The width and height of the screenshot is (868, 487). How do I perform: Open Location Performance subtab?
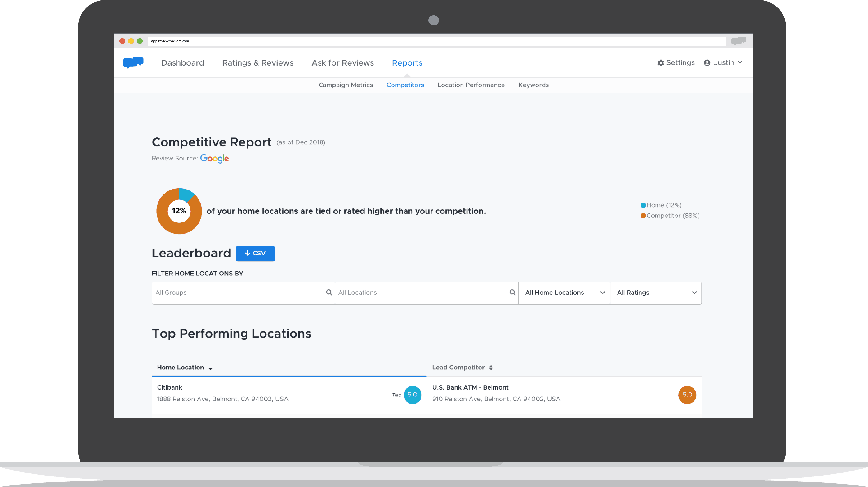point(471,85)
